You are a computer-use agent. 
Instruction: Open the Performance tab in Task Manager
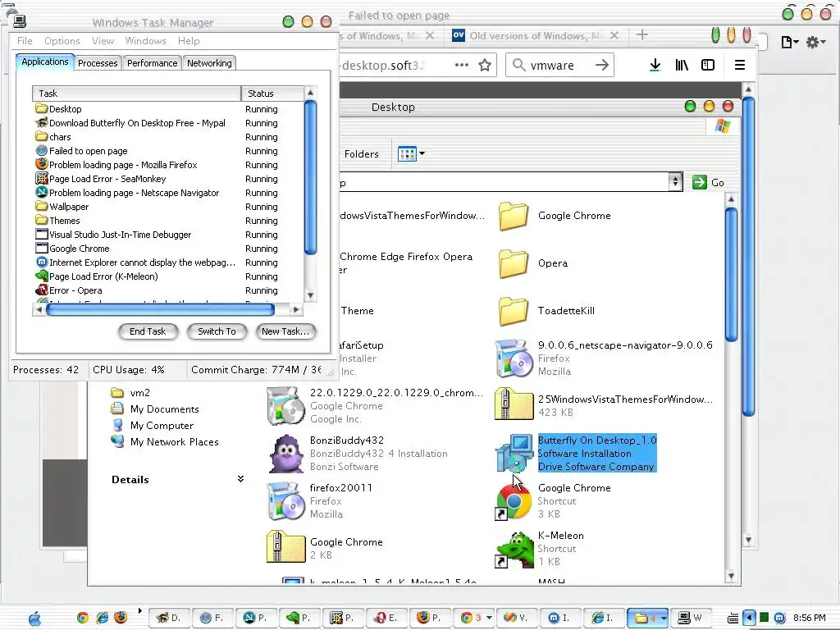[x=152, y=63]
